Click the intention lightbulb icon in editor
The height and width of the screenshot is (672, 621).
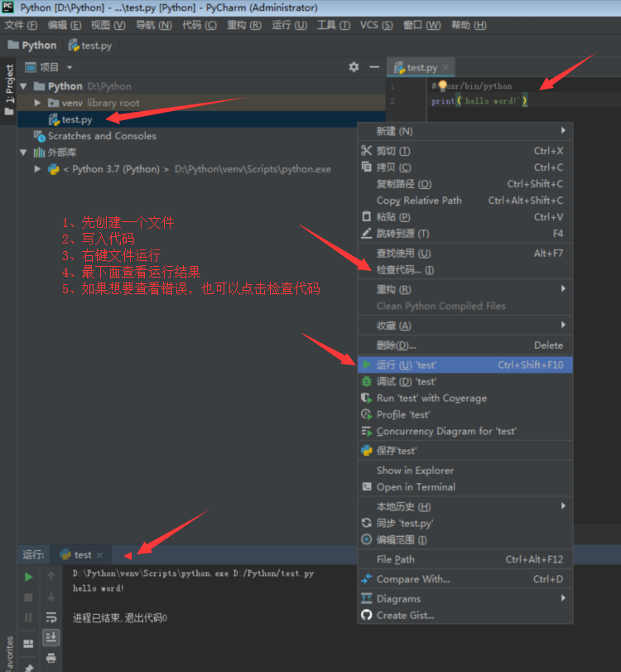(442, 85)
